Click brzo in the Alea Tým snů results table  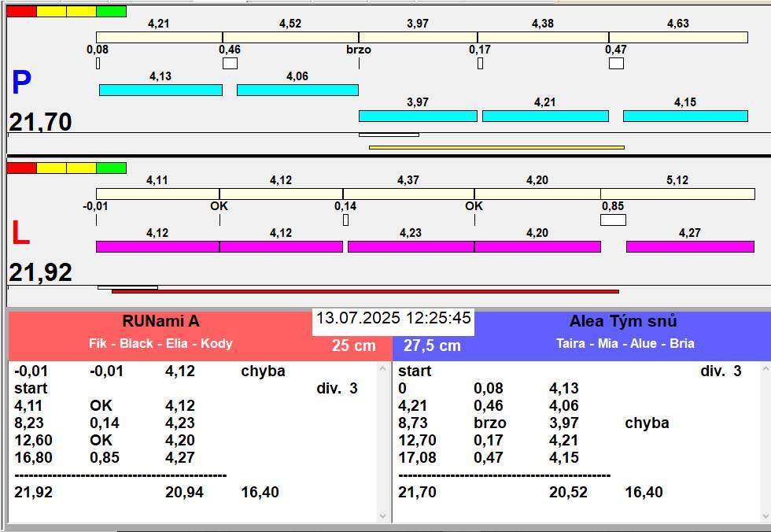click(490, 423)
